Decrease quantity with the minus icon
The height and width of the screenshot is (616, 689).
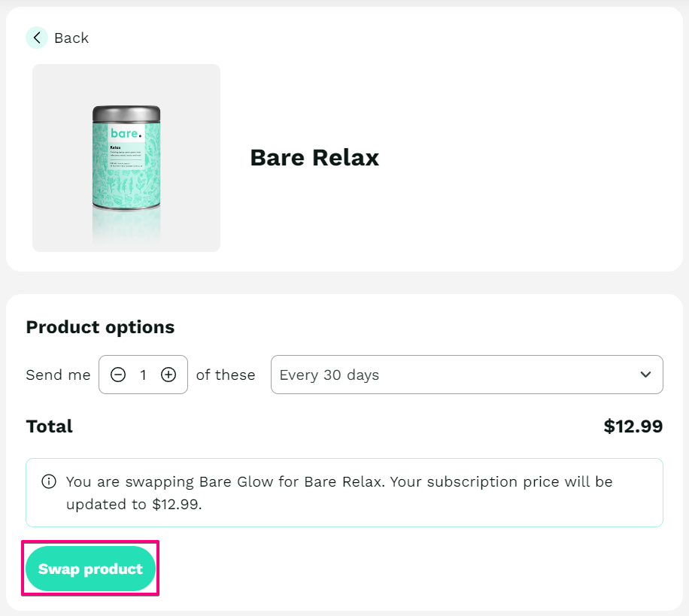click(x=118, y=375)
